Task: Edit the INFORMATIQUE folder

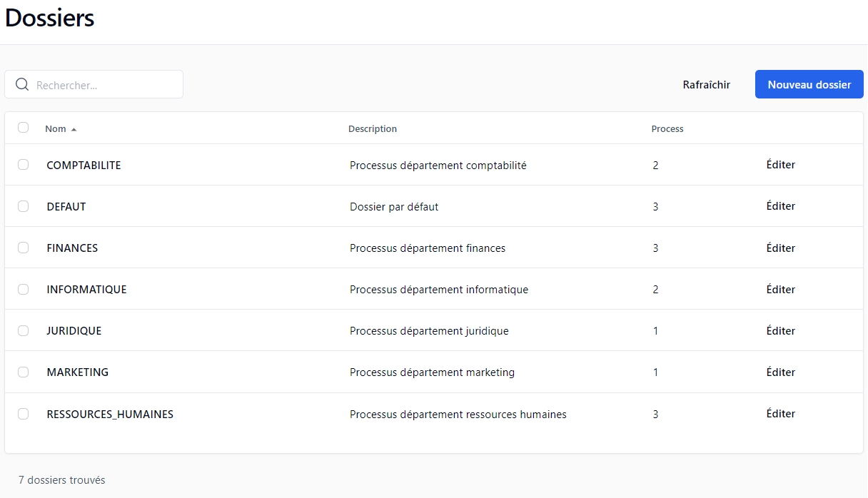Action: click(x=780, y=289)
